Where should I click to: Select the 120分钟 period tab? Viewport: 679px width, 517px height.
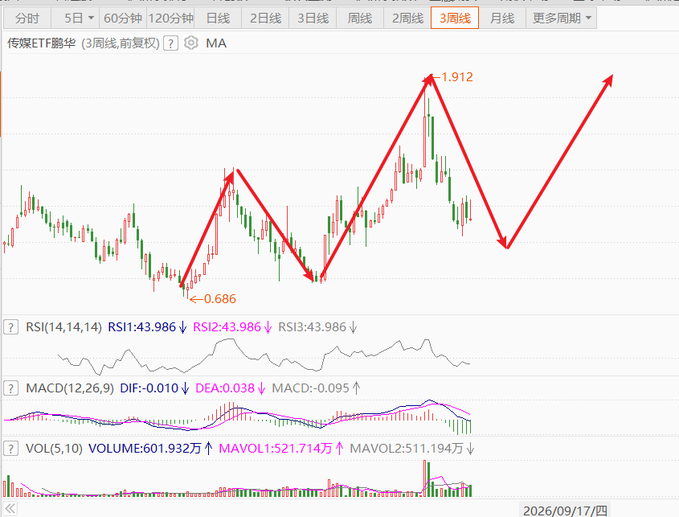[171, 18]
